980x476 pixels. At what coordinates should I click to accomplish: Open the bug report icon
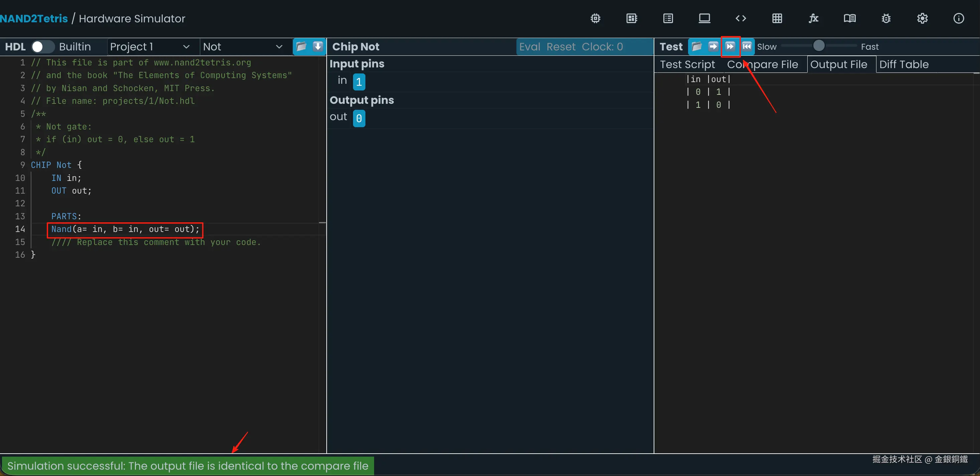tap(886, 18)
